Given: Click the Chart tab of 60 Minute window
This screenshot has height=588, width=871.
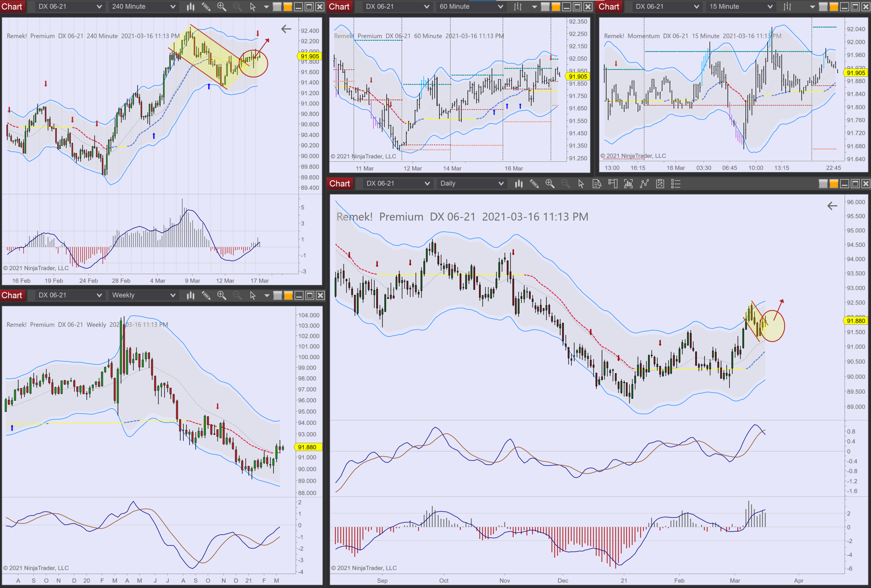Looking at the screenshot, I should tap(339, 7).
